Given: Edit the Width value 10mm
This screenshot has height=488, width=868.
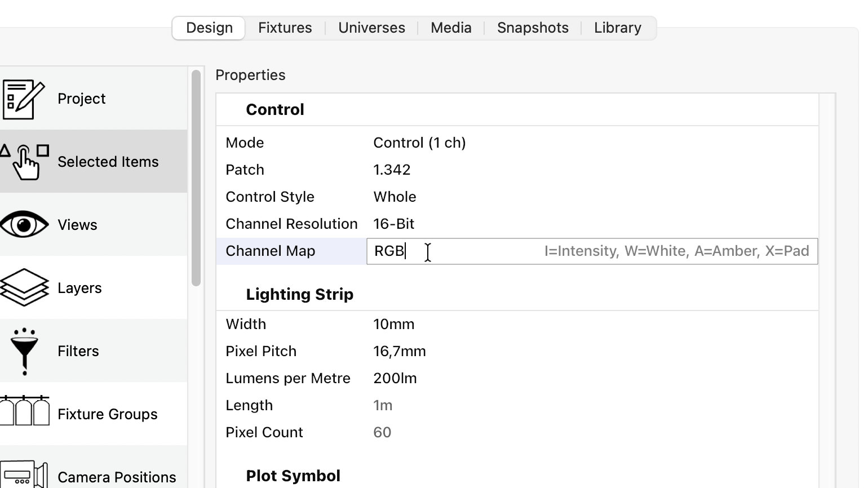Looking at the screenshot, I should pos(393,325).
